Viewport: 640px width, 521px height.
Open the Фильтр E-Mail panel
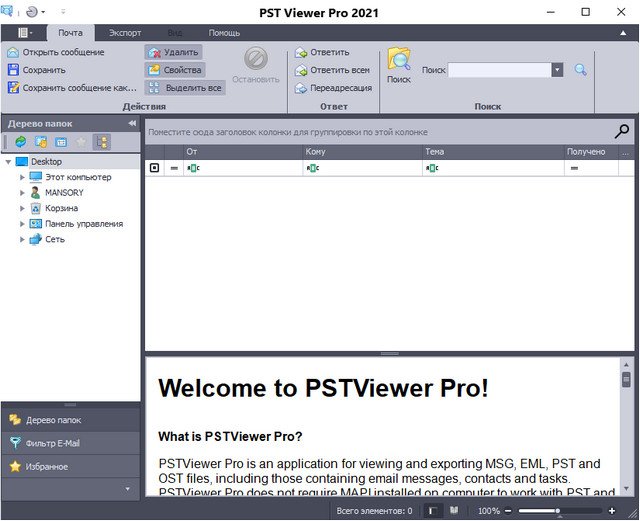click(60, 443)
